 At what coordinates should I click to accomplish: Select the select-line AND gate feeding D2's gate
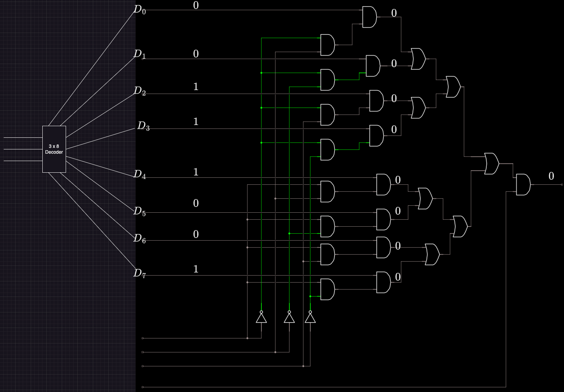click(327, 115)
